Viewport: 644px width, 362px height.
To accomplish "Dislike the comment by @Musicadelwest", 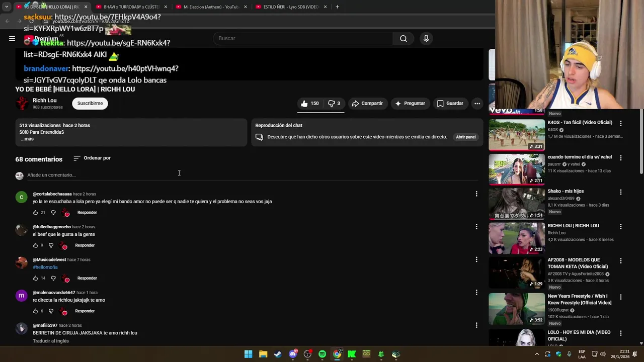I will (53, 278).
